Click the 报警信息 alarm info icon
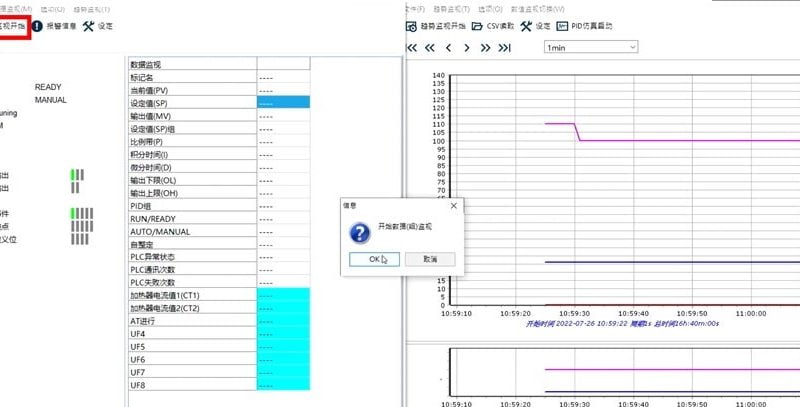 (x=38, y=27)
